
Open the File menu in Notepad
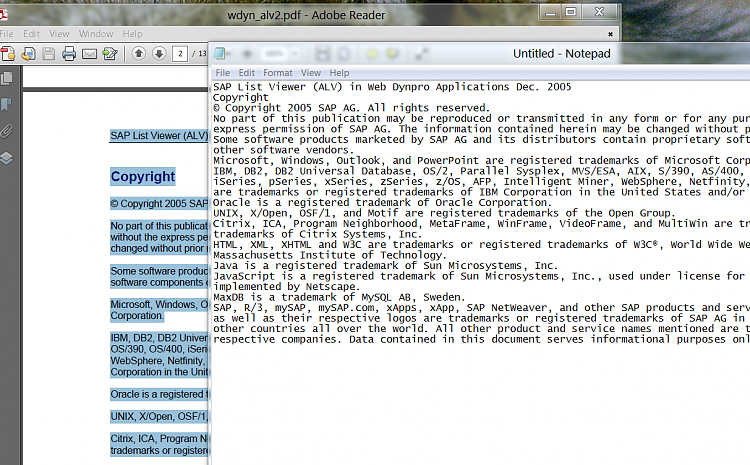click(x=222, y=73)
